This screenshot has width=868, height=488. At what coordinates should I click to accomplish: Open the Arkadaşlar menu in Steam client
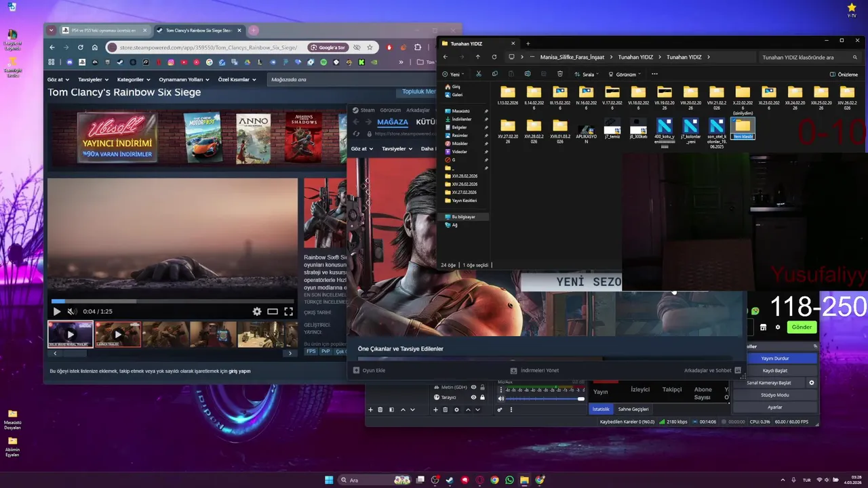coord(418,110)
